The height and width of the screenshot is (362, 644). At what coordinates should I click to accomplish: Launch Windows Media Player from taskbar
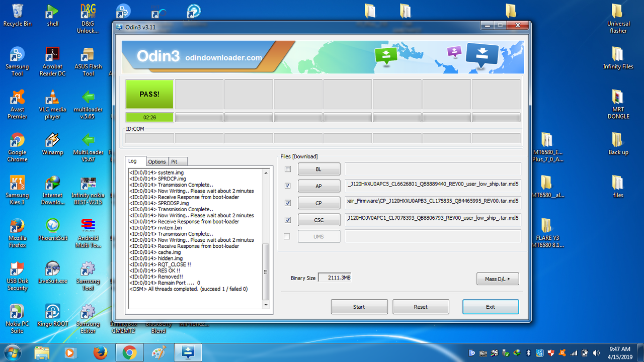click(71, 352)
